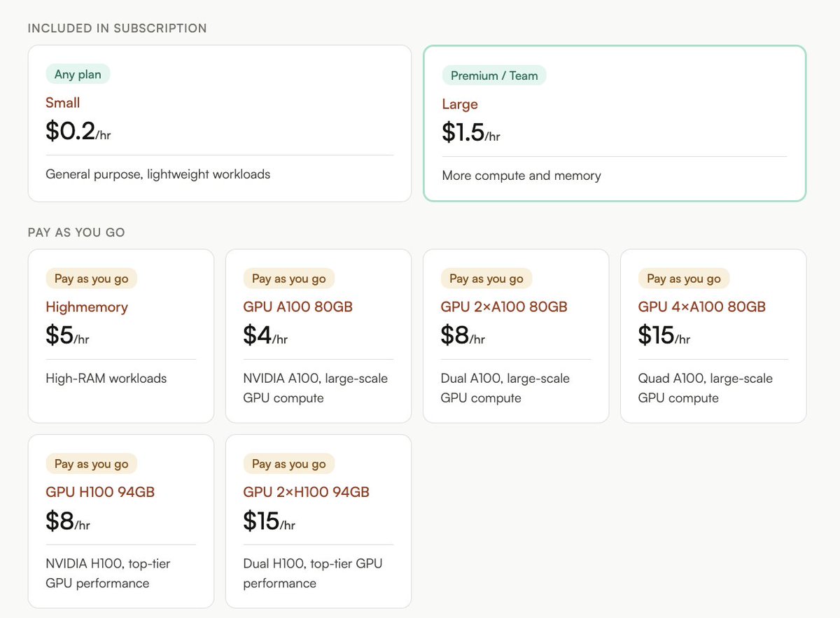The image size is (840, 618).
Task: Select the Large compute card
Action: pyautogui.click(x=615, y=124)
